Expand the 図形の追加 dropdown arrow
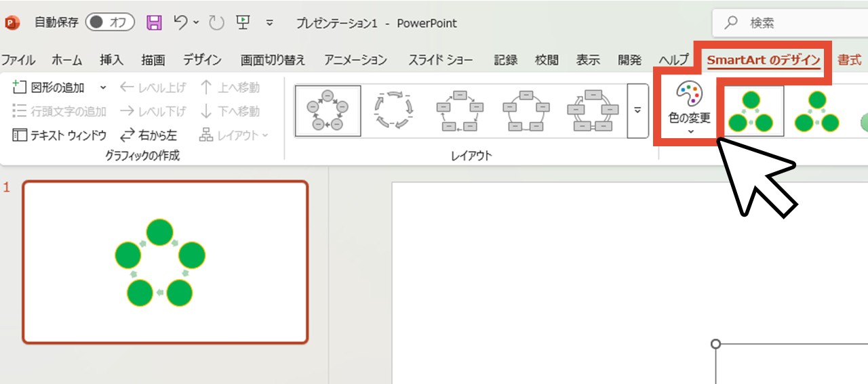The width and height of the screenshot is (868, 384). (x=103, y=87)
